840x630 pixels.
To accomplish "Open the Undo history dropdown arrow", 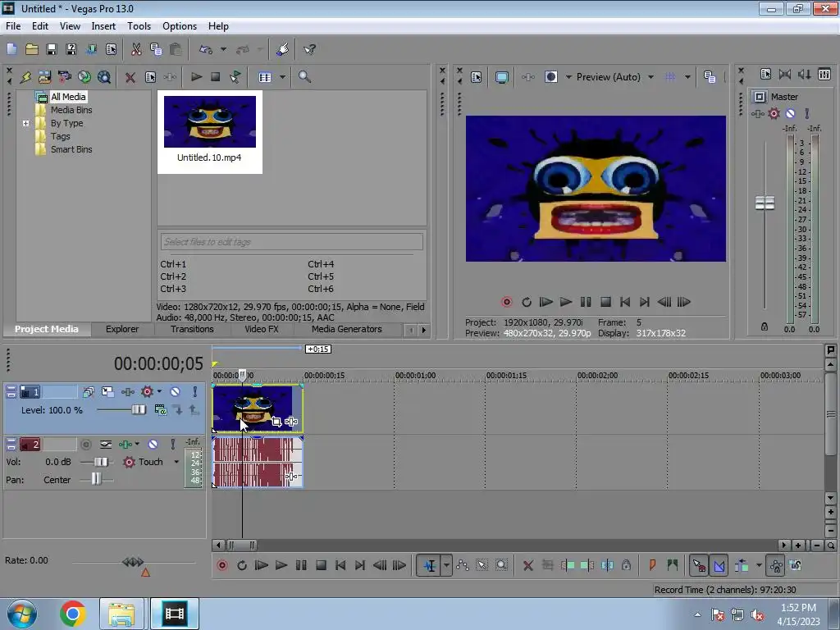I will [223, 49].
